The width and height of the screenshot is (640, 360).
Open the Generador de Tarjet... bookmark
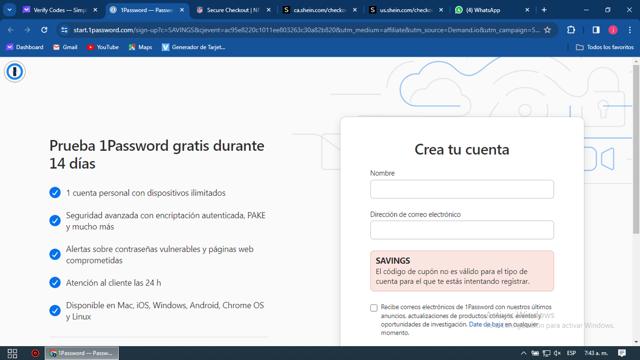click(x=193, y=47)
